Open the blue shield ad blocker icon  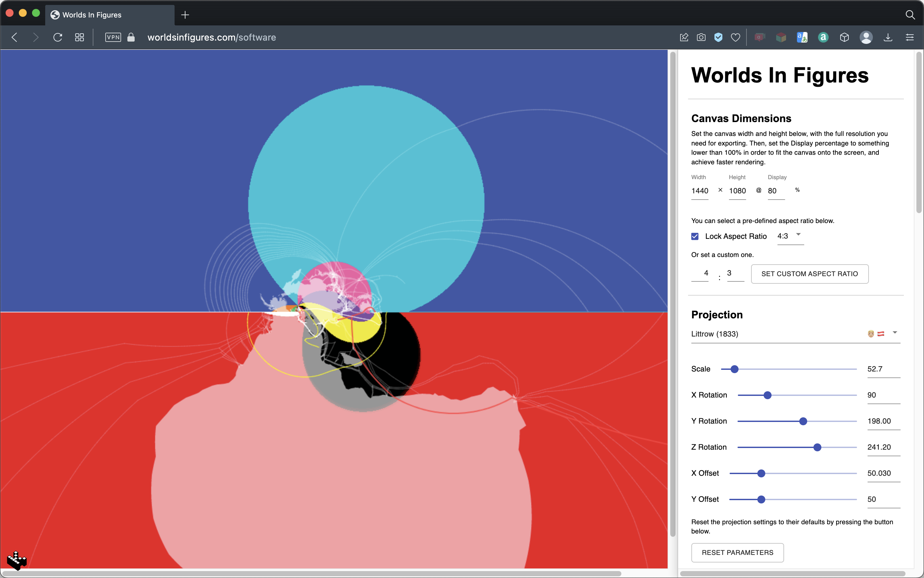(x=718, y=37)
